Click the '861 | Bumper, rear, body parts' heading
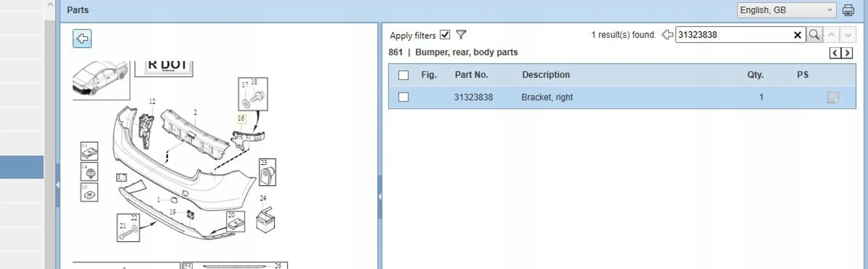The height and width of the screenshot is (269, 868). [x=453, y=52]
